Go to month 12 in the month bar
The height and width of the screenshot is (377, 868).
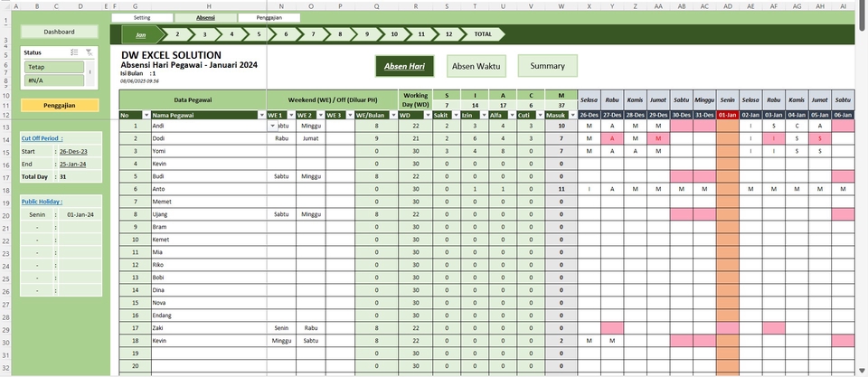448,34
